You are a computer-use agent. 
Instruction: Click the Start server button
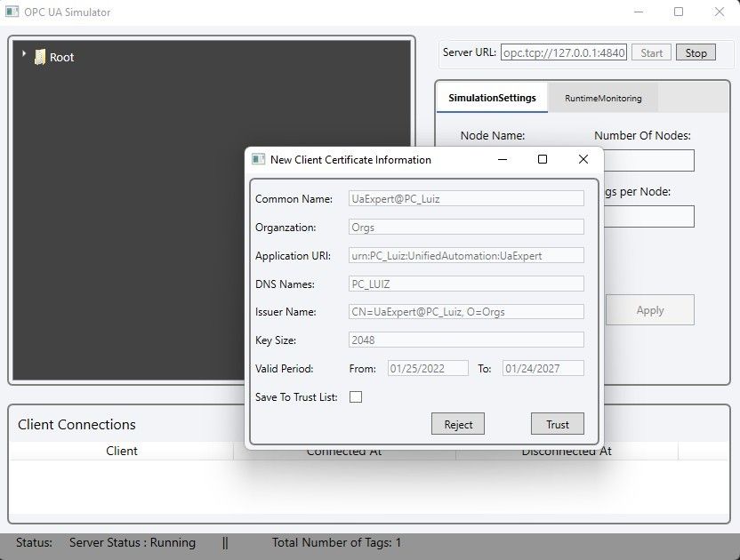pyautogui.click(x=651, y=53)
